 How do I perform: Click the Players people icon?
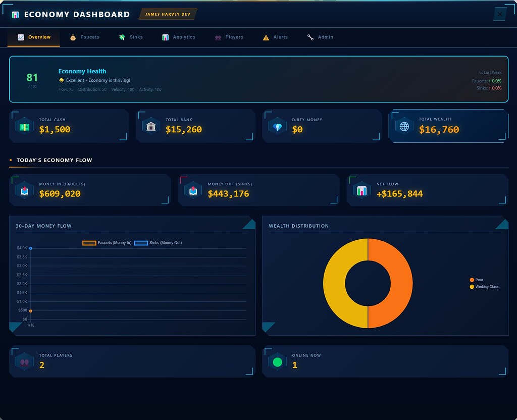point(218,37)
